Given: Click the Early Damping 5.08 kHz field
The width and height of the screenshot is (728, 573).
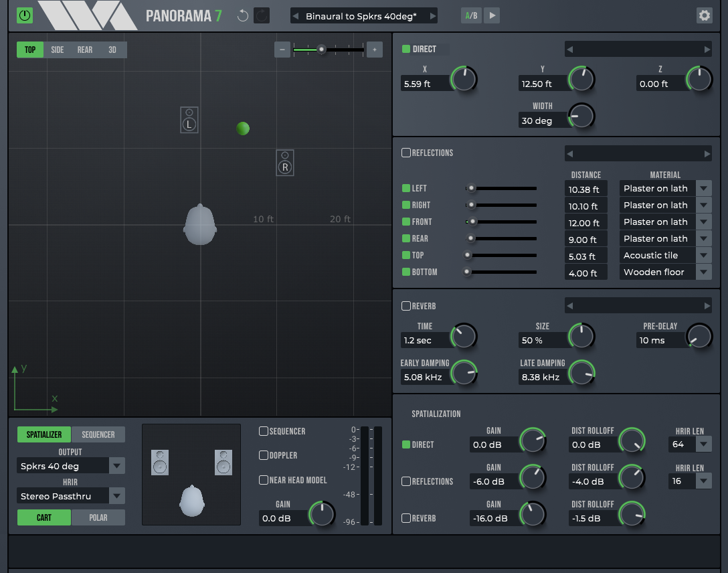Looking at the screenshot, I should click(x=425, y=377).
